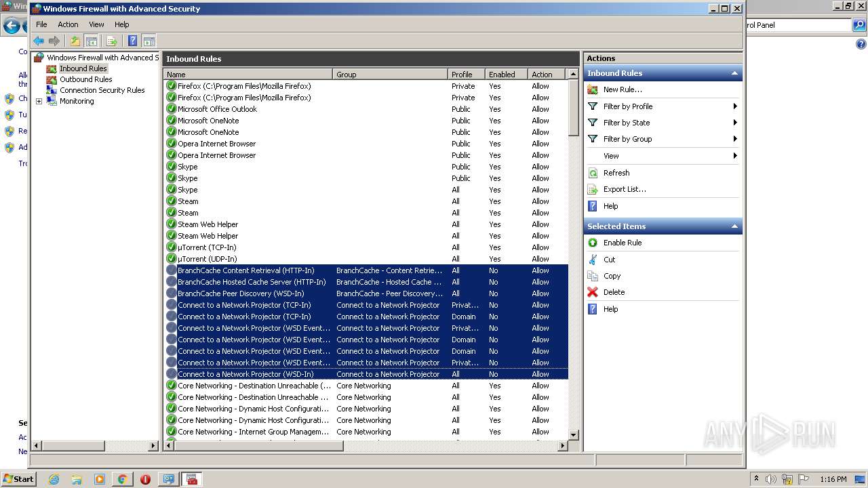Expand Filter by Group submenu arrow
This screenshot has height=488, width=868.
coord(735,139)
